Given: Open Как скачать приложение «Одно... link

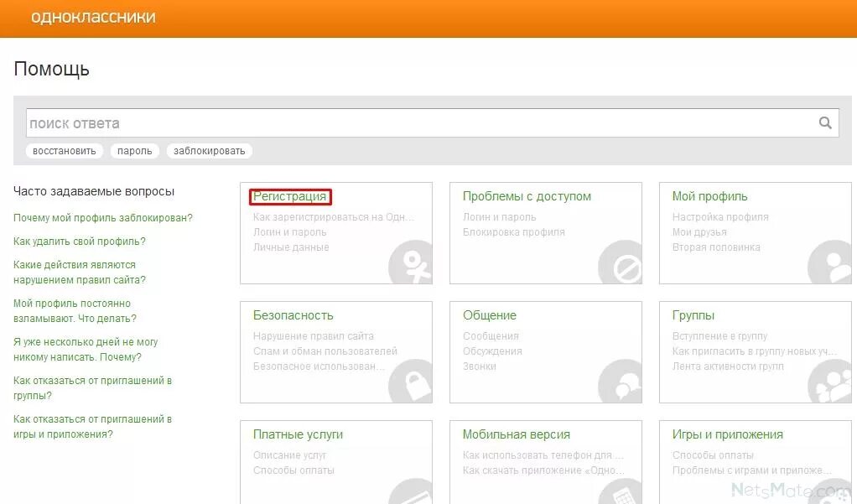Looking at the screenshot, I should tap(543, 470).
